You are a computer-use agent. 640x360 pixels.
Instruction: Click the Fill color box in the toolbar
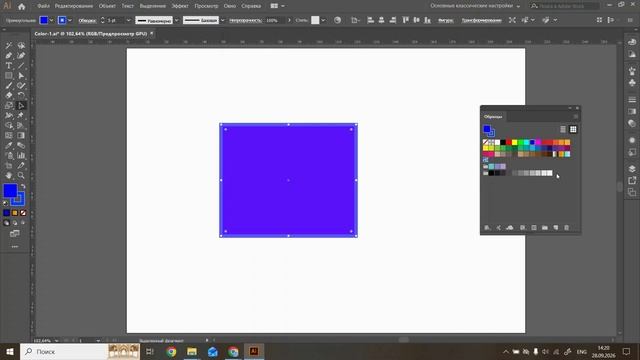point(10,191)
